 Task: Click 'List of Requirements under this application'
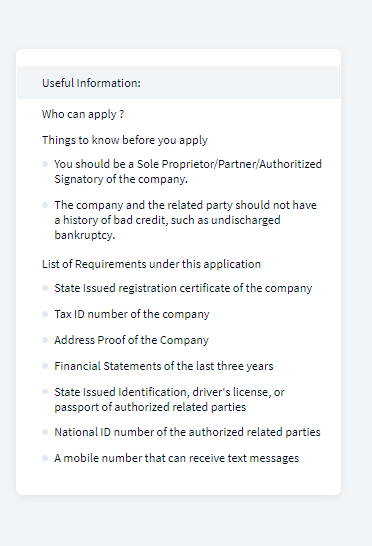[x=151, y=264]
